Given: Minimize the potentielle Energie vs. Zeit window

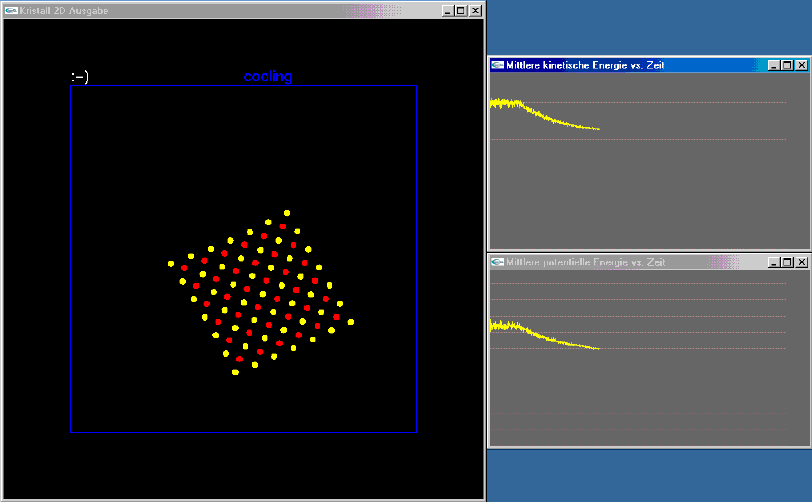Looking at the screenshot, I should point(774,263).
